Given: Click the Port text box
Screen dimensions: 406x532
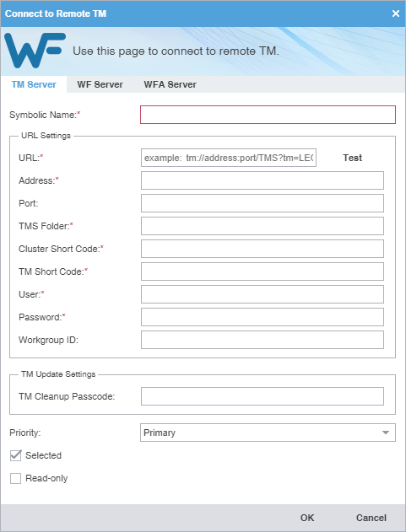Looking at the screenshot, I should [263, 203].
